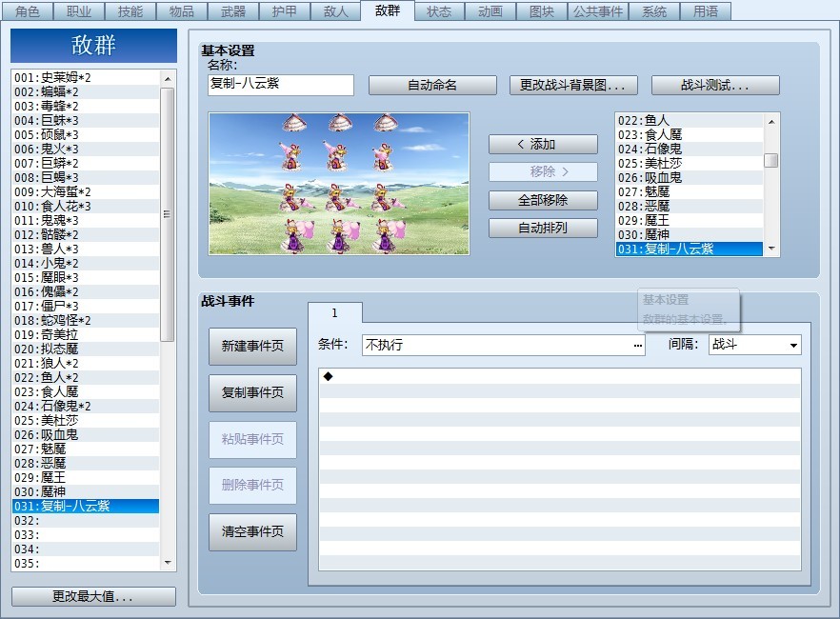Select troop 018:蛇鸡怪*2
This screenshot has width=840, height=619.
pos(86,320)
